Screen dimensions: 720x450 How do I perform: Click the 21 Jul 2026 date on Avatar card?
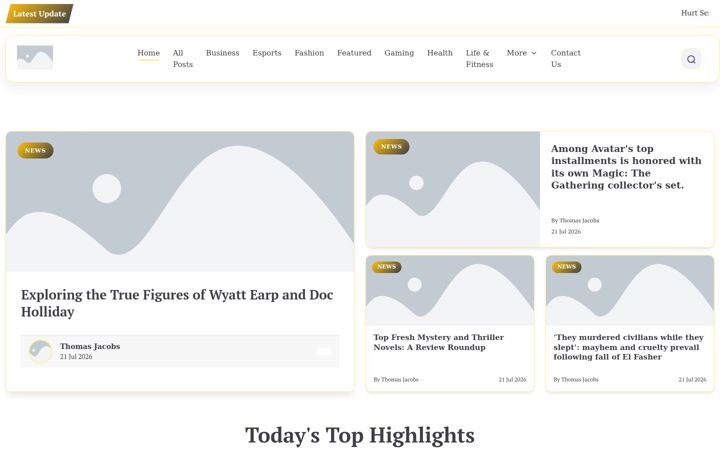pyautogui.click(x=566, y=232)
